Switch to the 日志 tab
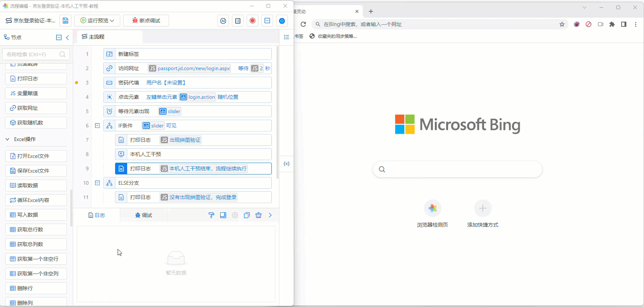This screenshot has width=644, height=307. (97, 215)
